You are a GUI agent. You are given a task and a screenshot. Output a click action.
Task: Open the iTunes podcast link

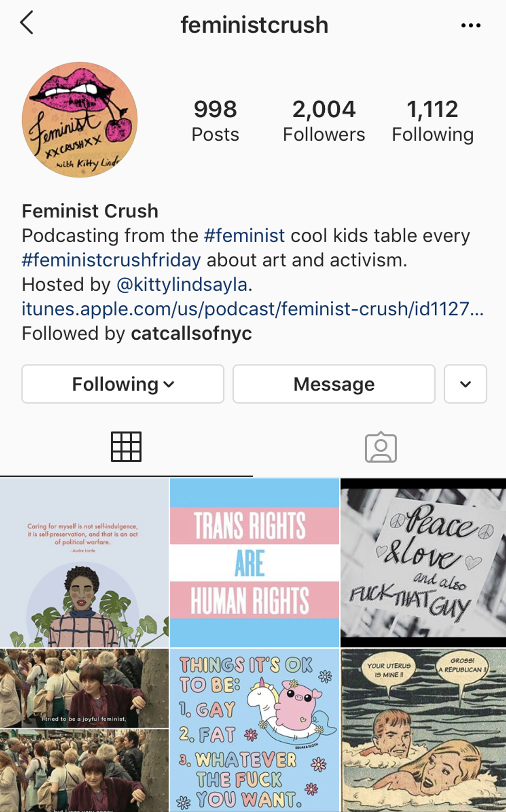tap(252, 309)
